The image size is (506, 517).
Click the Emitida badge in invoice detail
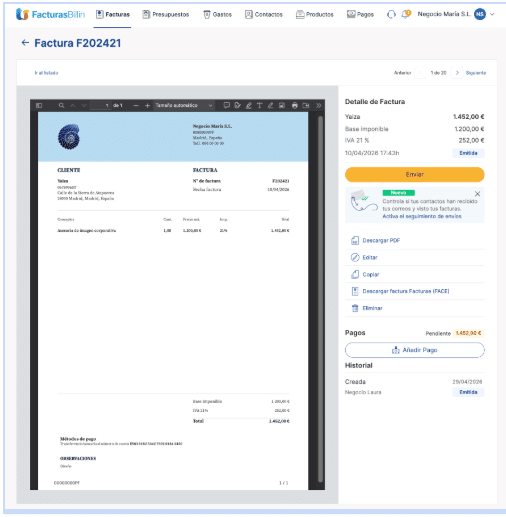468,153
